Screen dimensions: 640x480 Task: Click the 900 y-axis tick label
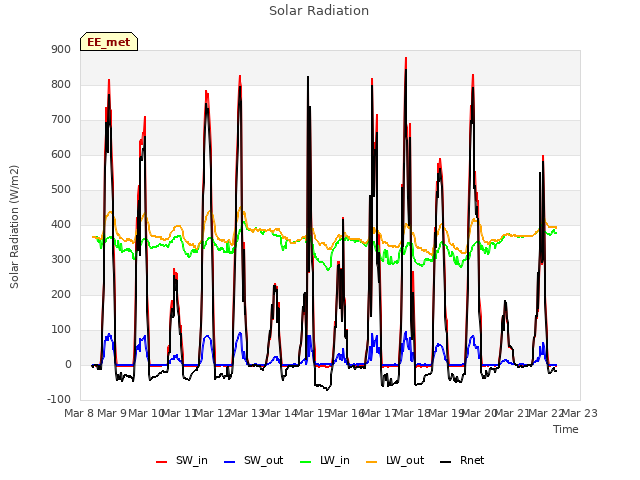(x=61, y=49)
